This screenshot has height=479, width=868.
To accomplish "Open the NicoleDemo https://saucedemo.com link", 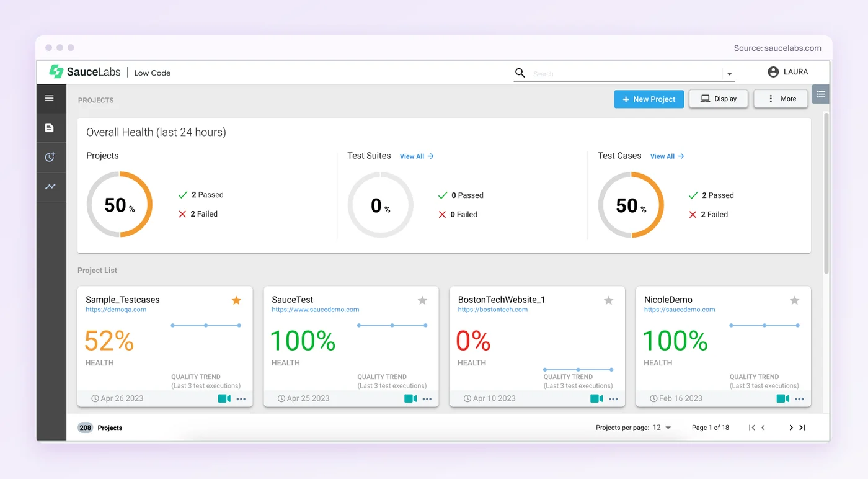I will (680, 310).
